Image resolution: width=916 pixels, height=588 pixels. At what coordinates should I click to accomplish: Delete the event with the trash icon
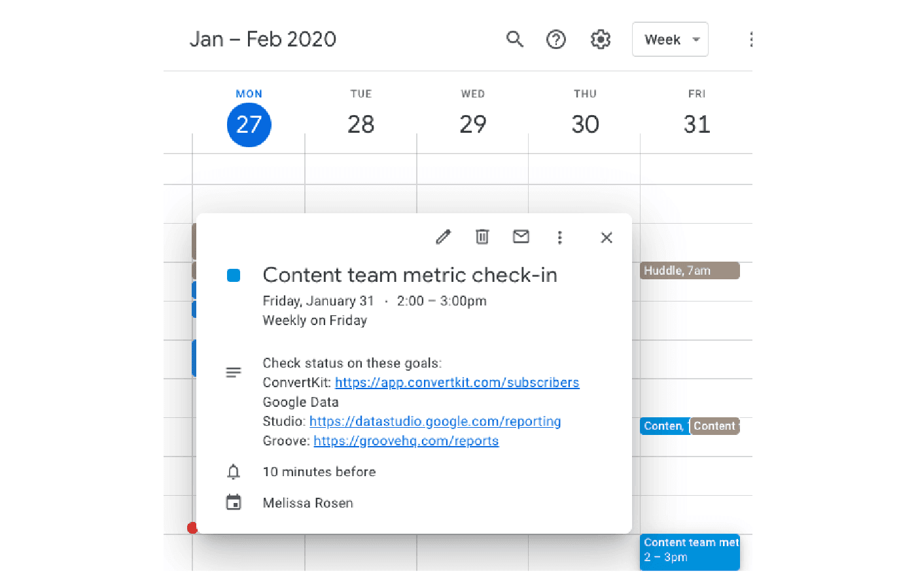coord(482,237)
